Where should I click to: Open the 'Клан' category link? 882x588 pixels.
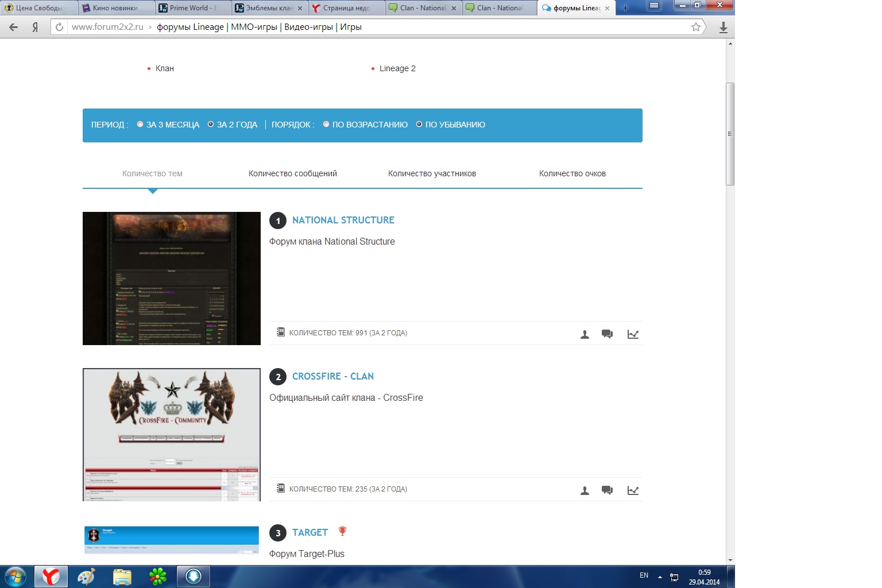165,68
